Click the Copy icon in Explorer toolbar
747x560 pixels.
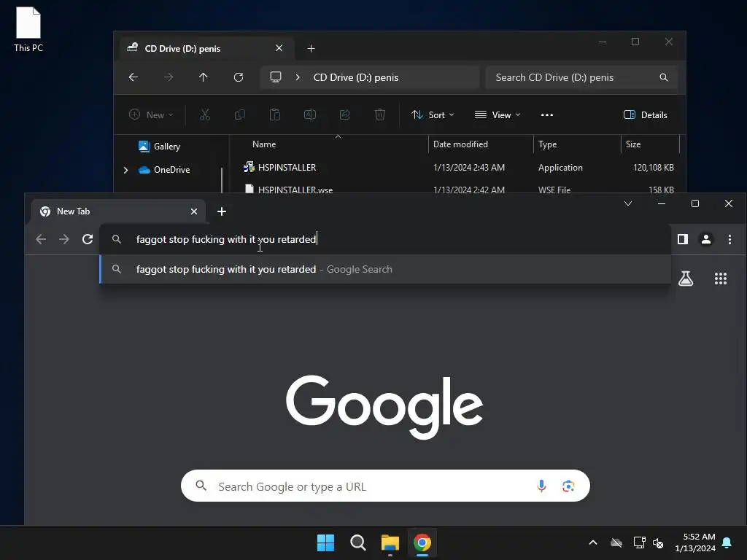[239, 114]
